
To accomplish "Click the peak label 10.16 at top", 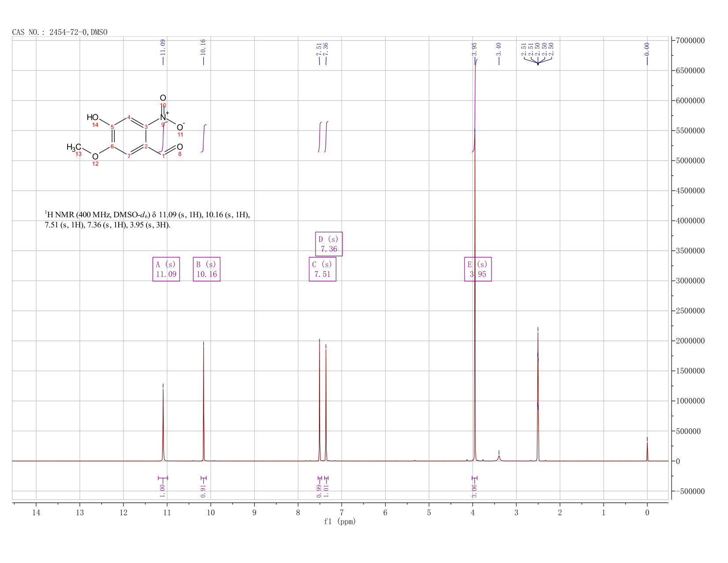I will pyautogui.click(x=203, y=47).
